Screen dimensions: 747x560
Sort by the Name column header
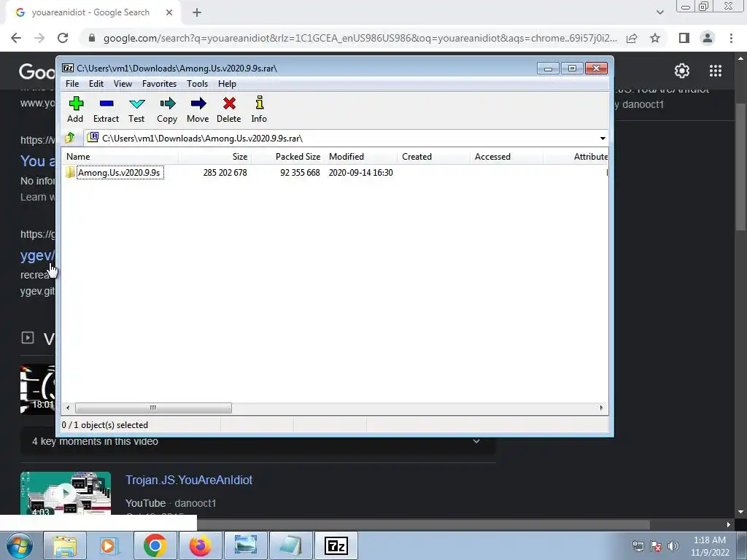click(x=120, y=157)
